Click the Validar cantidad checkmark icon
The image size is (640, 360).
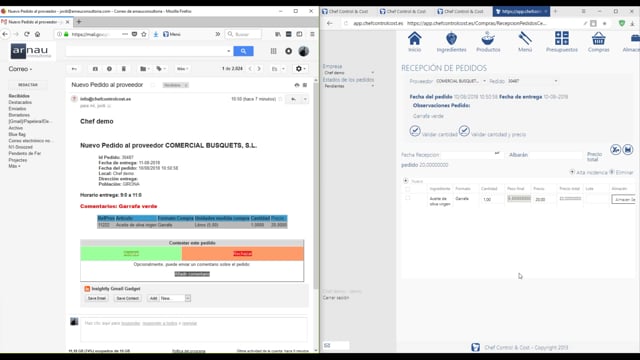(415, 131)
